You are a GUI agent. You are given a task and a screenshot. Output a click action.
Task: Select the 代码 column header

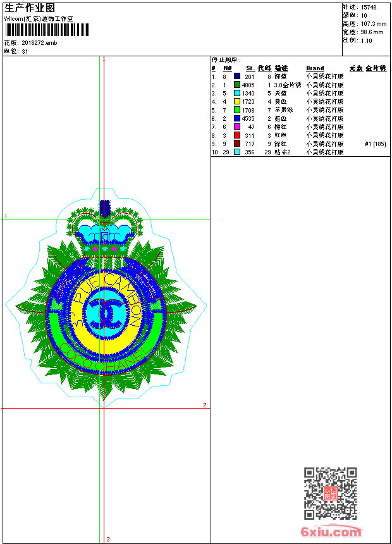click(x=264, y=68)
